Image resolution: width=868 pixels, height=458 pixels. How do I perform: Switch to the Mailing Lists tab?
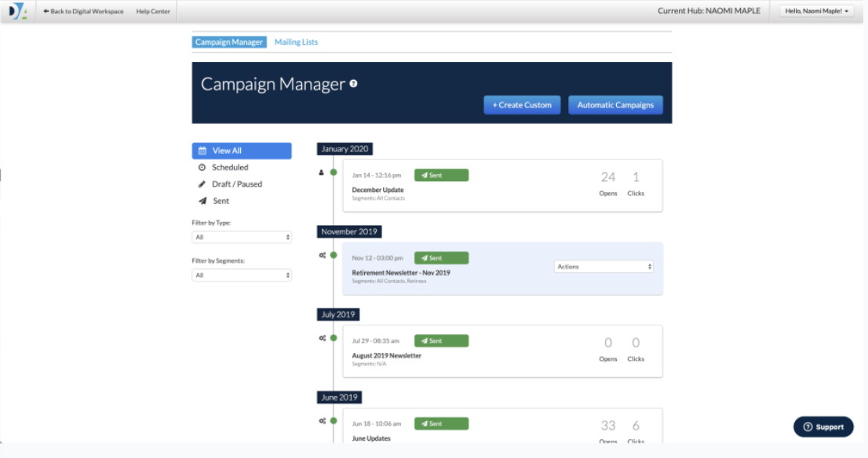296,42
